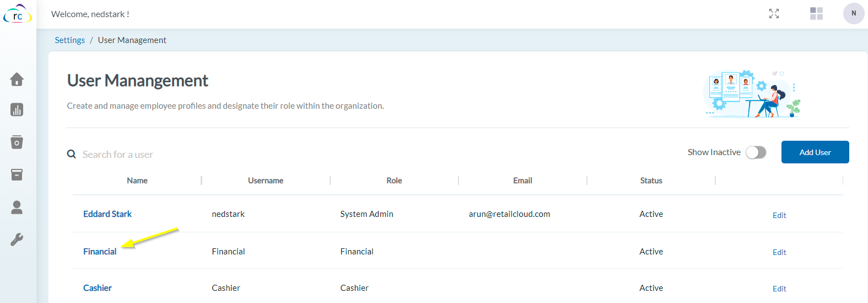The image size is (868, 303).
Task: Click the Welcome, nedstark greeting text
Action: tap(90, 14)
